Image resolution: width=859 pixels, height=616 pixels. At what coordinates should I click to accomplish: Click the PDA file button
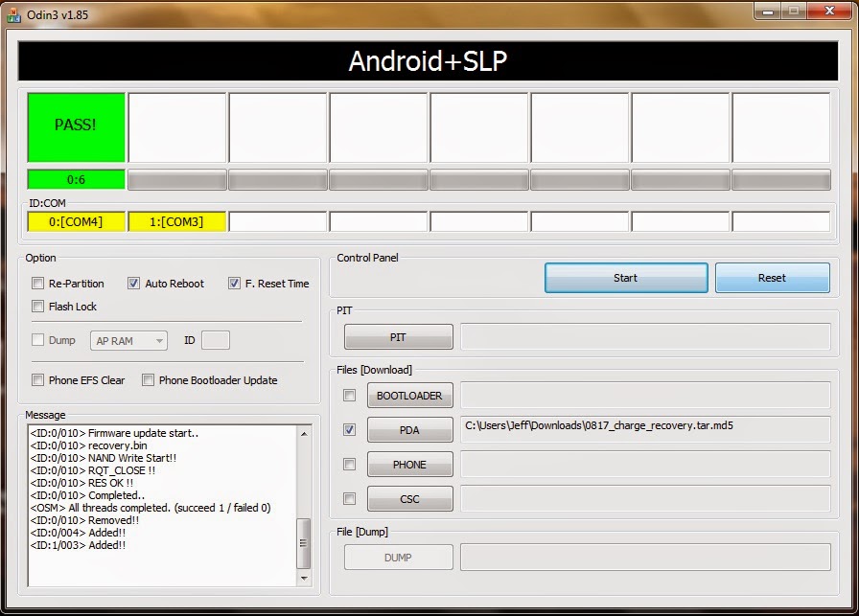tap(409, 430)
